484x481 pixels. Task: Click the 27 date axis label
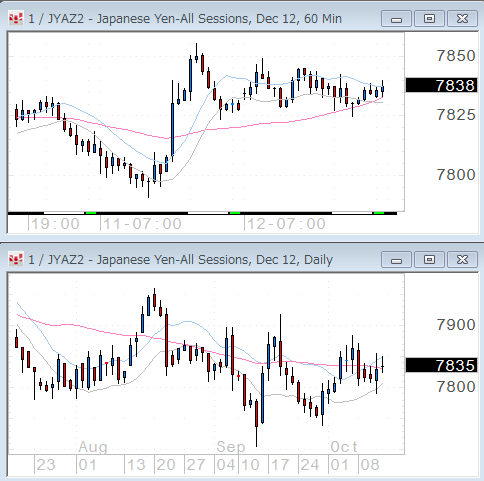point(196,465)
